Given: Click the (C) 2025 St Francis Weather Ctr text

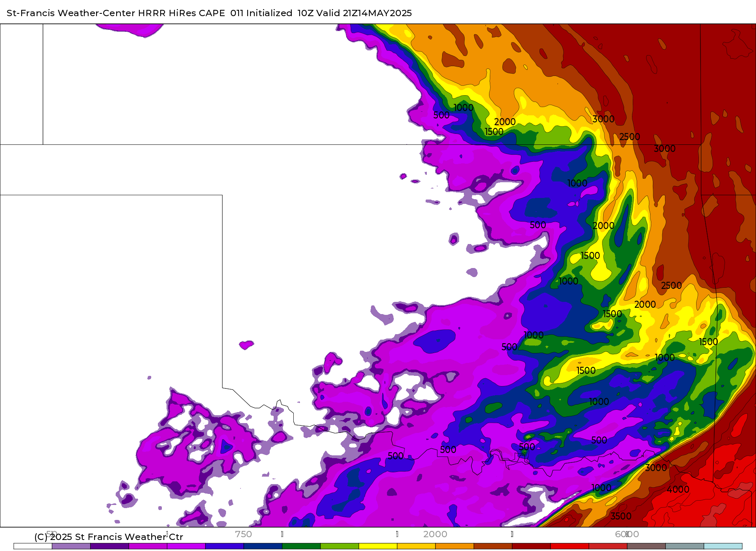Looking at the screenshot, I should coord(109,537).
